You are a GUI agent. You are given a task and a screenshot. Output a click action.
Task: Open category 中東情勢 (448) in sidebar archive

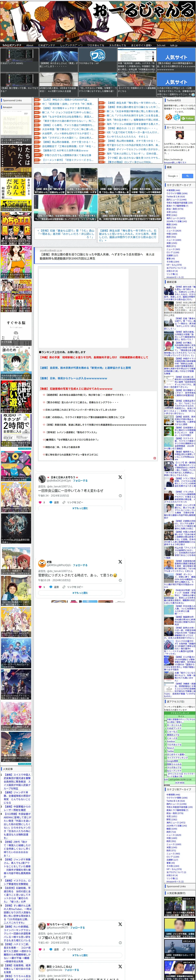[x=173, y=190]
